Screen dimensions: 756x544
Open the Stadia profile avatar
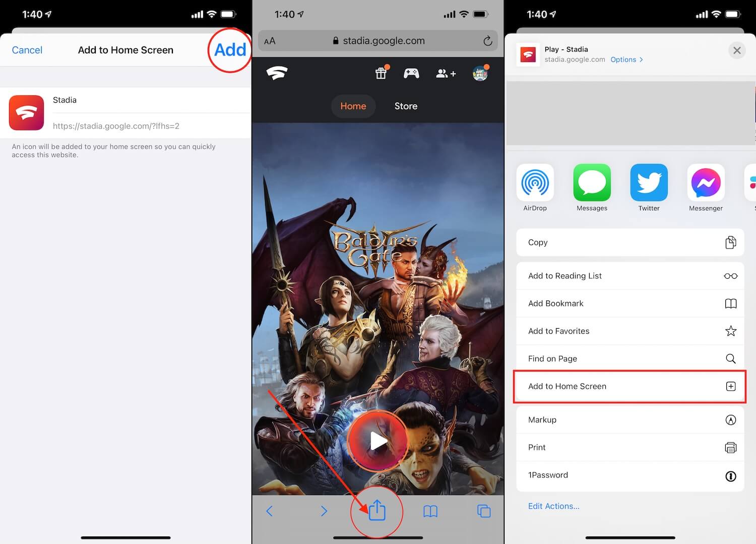(480, 73)
